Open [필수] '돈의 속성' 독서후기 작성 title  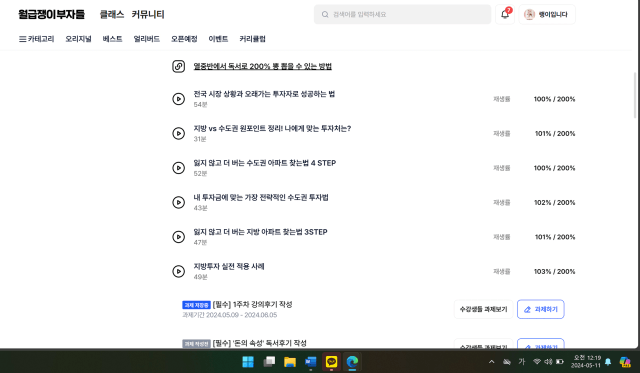[260, 343]
